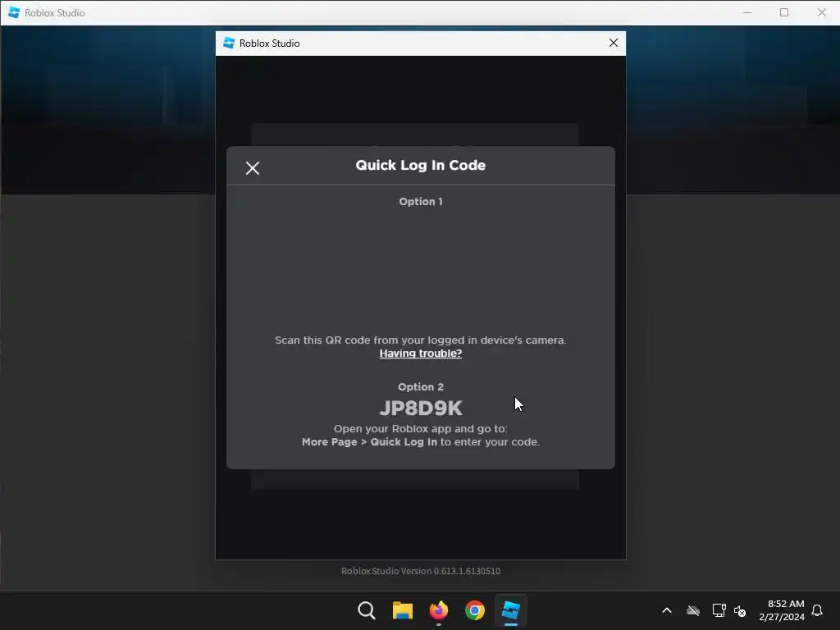Close the Quick Log In Code dialog
The width and height of the screenshot is (840, 630).
click(x=253, y=168)
